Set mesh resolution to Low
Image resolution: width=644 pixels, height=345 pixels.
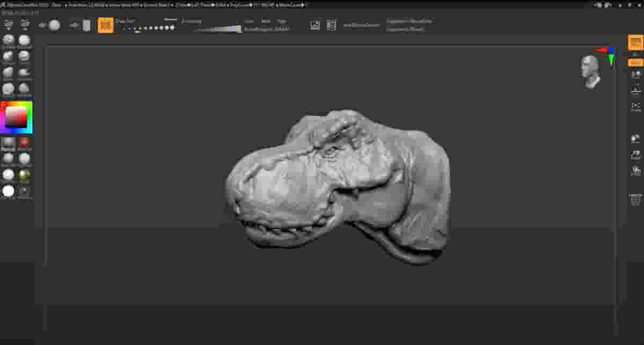(x=248, y=20)
